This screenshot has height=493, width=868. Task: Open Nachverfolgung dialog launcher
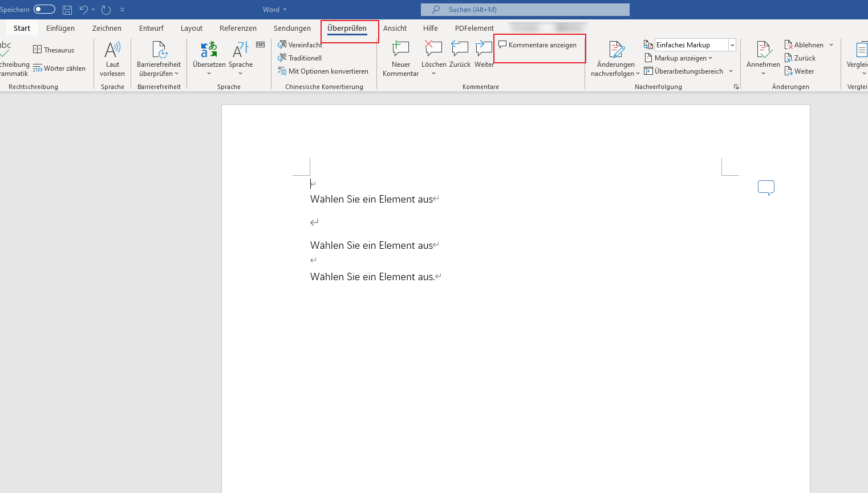736,87
